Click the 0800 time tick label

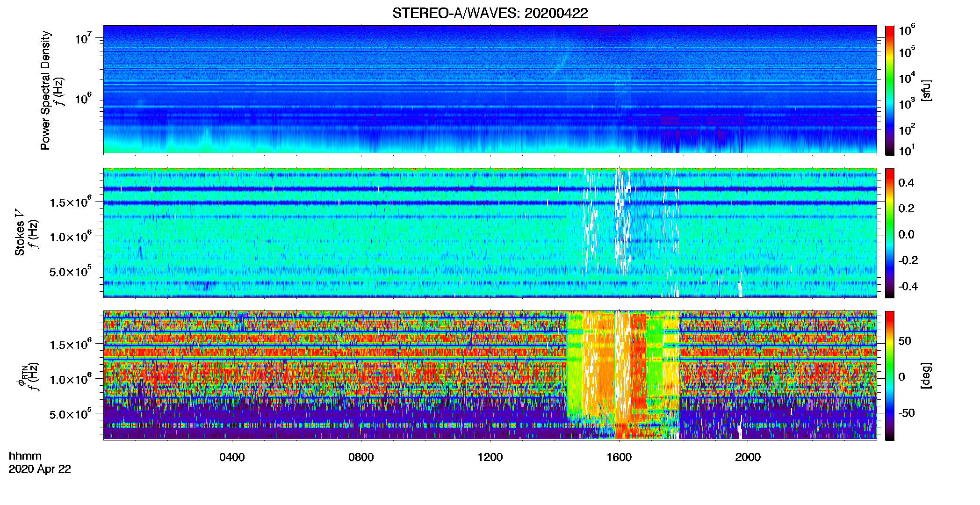click(x=361, y=457)
